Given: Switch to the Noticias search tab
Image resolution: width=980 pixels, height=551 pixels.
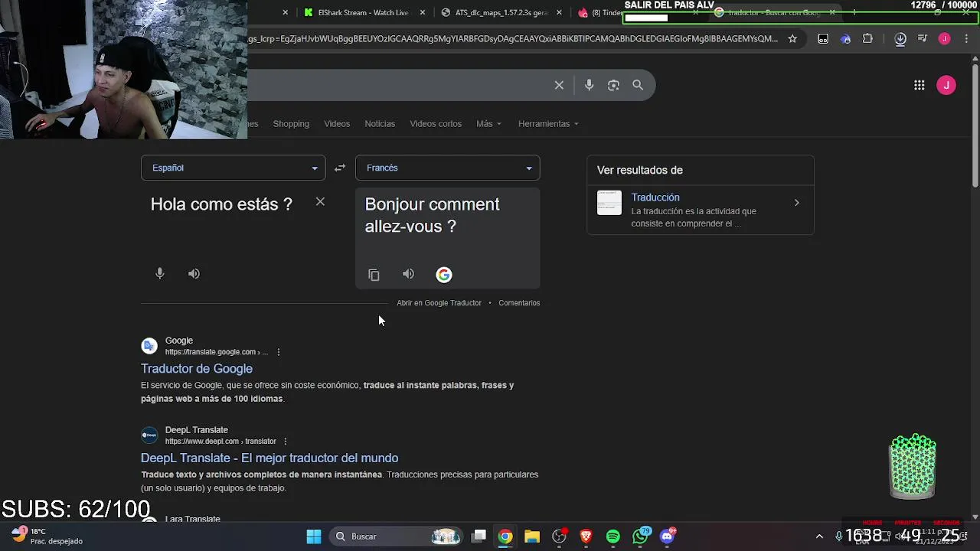Looking at the screenshot, I should click(380, 124).
